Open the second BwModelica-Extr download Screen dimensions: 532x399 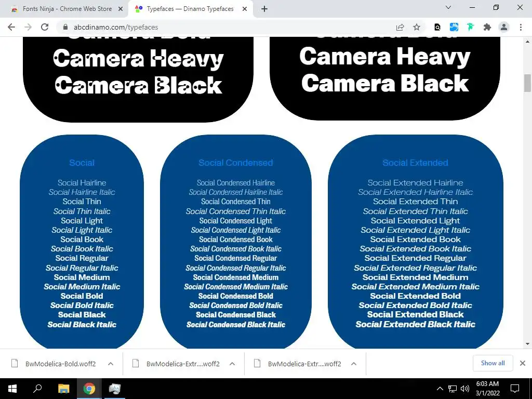[x=177, y=364]
